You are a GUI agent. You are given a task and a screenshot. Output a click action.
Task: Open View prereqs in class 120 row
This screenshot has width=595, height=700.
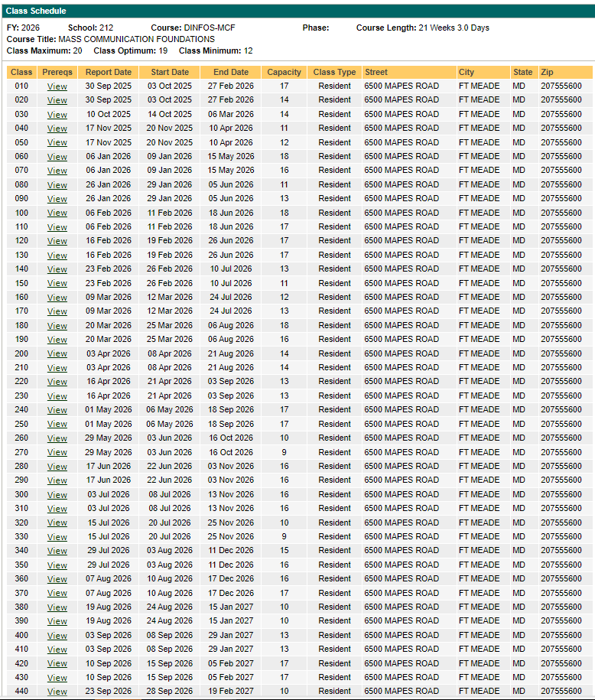point(57,241)
